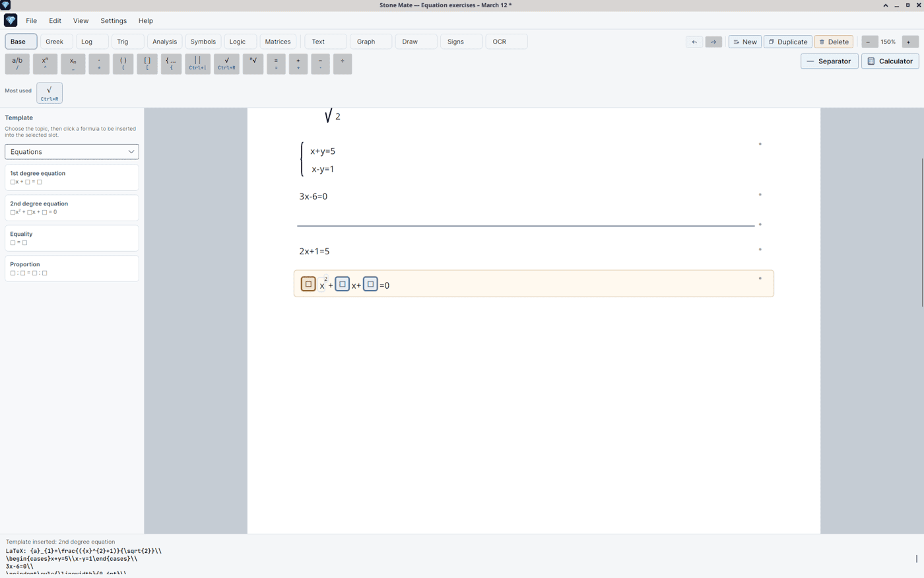
Task: Insert the Equality template
Action: [72, 238]
